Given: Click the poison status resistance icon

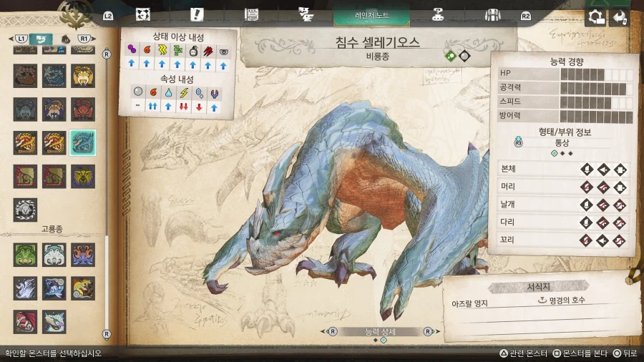Looking at the screenshot, I should tap(132, 51).
